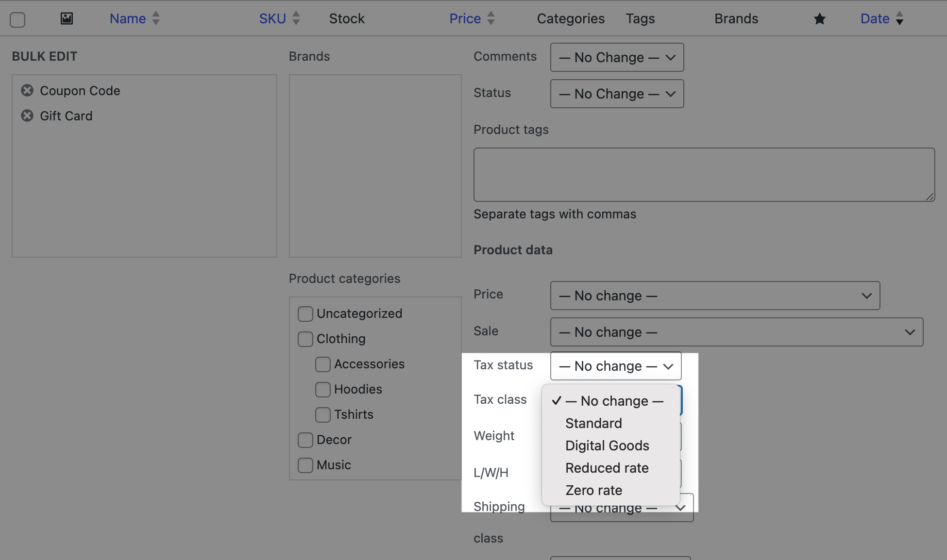This screenshot has height=560, width=947.
Task: Open the Comments dropdown
Action: coord(617,57)
